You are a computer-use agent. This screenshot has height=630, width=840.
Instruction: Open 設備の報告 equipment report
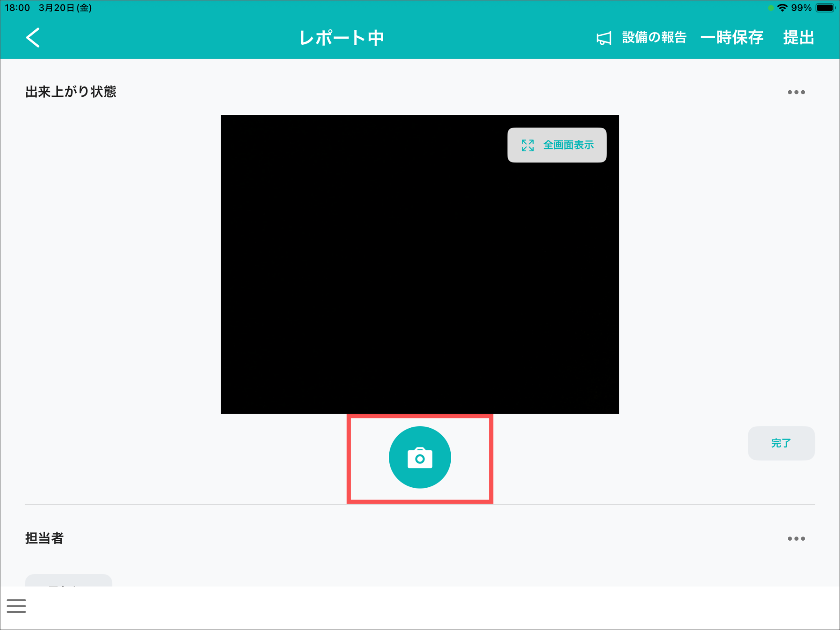click(654, 38)
